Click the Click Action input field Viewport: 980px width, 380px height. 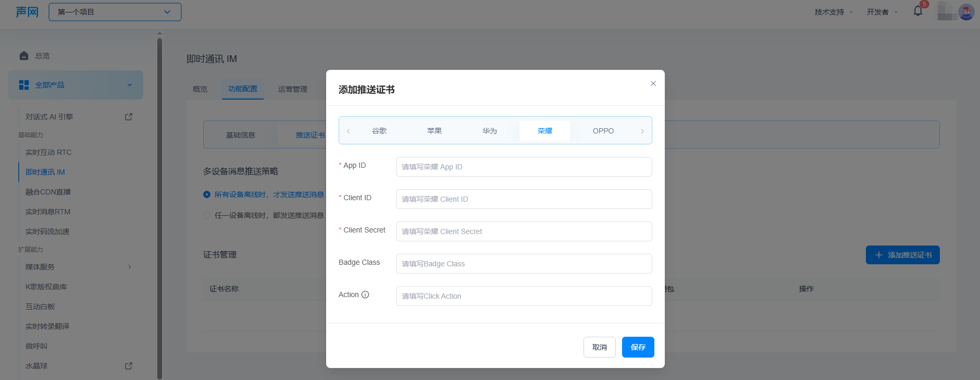524,296
